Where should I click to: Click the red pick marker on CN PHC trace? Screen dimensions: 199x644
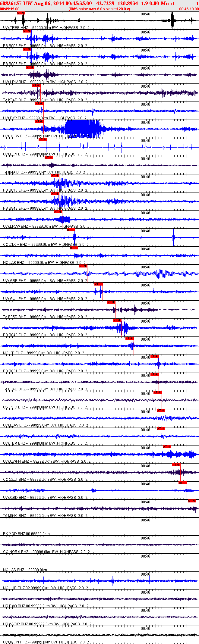point(158,392)
